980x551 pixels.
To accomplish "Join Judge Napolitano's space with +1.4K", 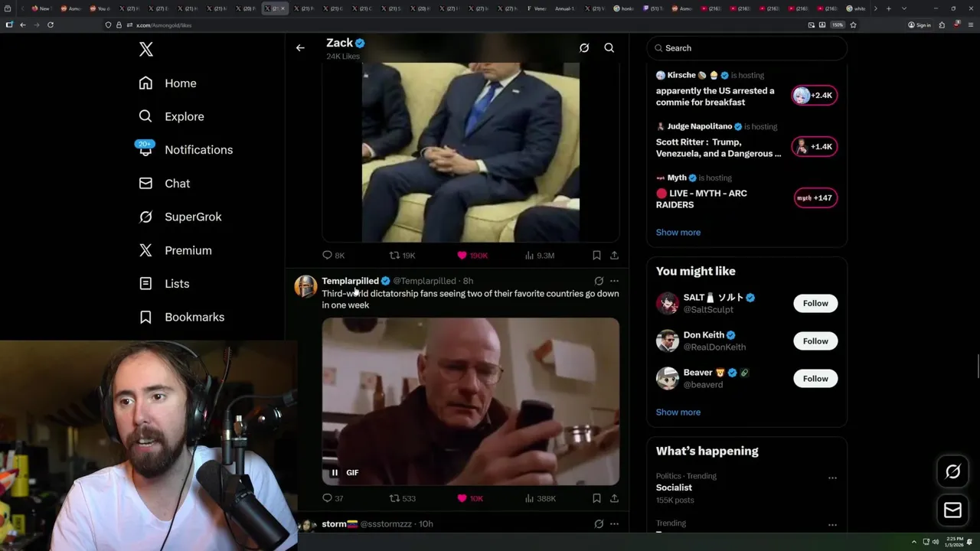I will tap(815, 147).
